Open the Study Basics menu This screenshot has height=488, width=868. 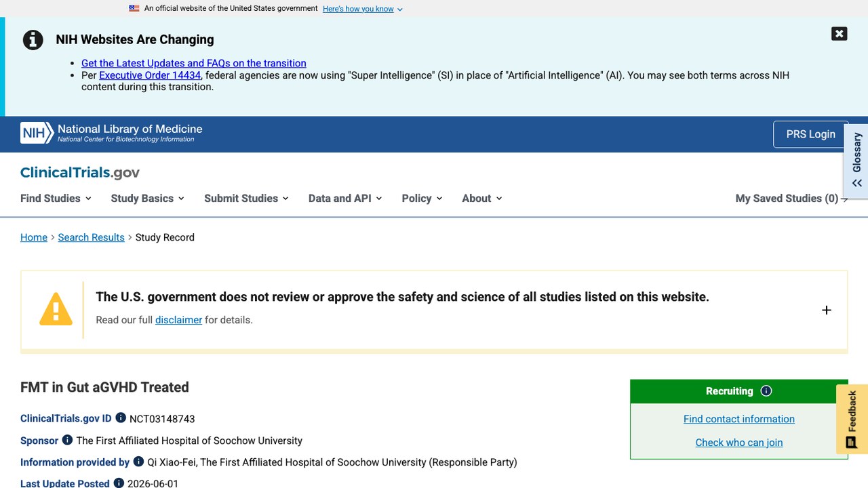coord(147,198)
